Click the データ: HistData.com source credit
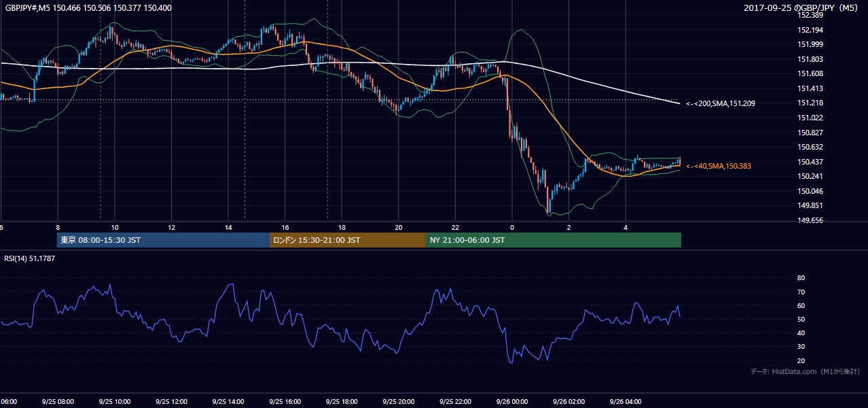 [x=806, y=371]
